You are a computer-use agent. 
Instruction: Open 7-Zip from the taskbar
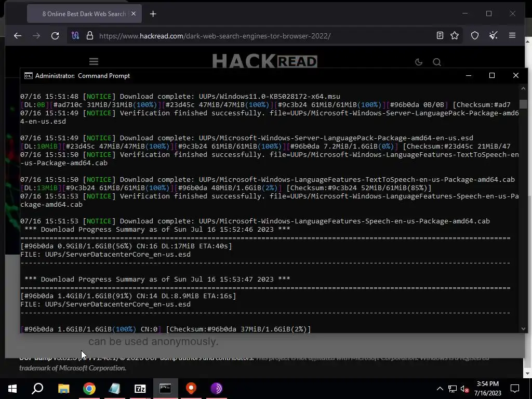click(140, 389)
